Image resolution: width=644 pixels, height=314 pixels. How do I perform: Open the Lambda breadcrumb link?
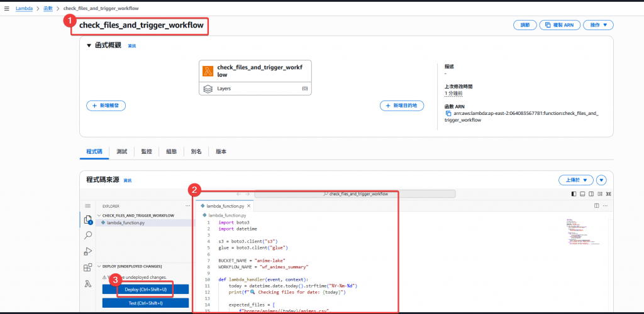(25, 9)
